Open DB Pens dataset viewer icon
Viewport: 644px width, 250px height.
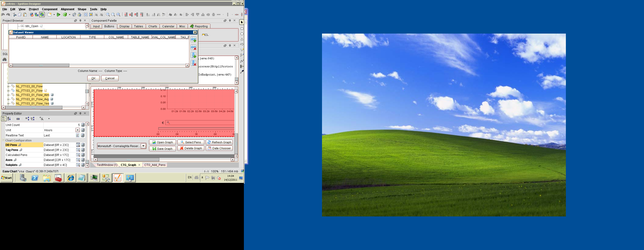tap(78, 145)
